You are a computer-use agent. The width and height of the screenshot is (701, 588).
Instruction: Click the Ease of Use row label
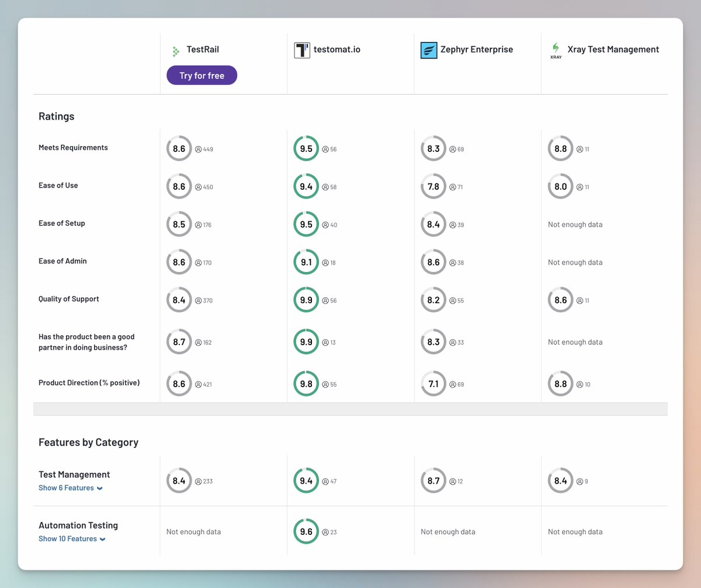coord(58,186)
